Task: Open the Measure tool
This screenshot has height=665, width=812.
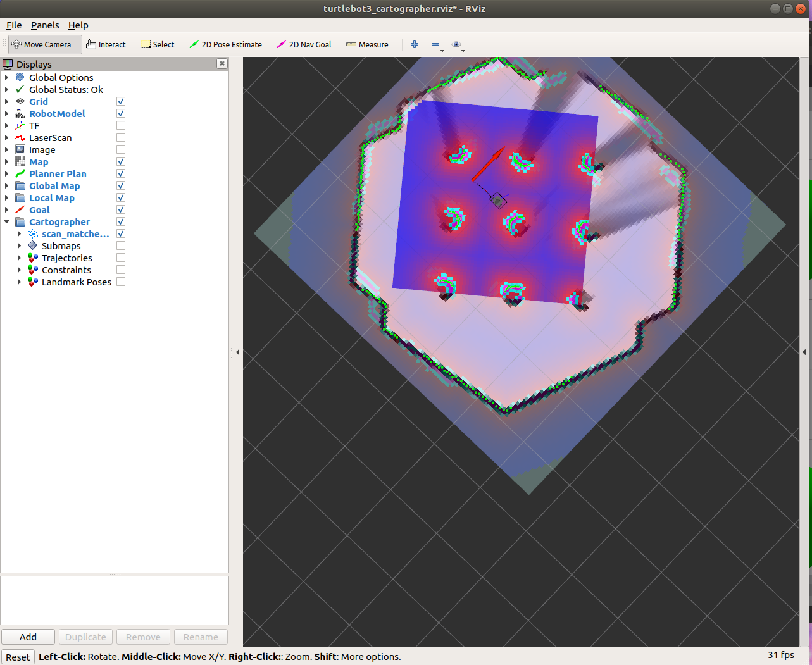Action: click(x=367, y=44)
